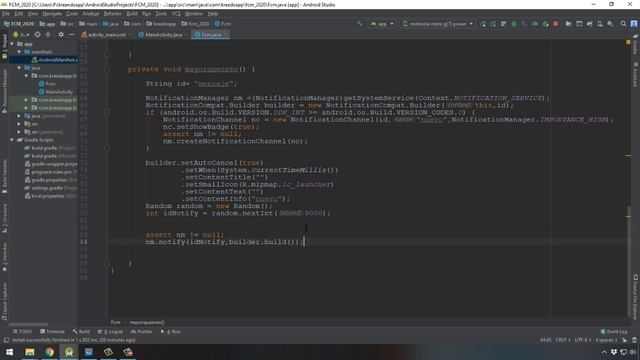Collapse the app module tree node
Viewport: 640px width, 360px height.
click(x=12, y=44)
